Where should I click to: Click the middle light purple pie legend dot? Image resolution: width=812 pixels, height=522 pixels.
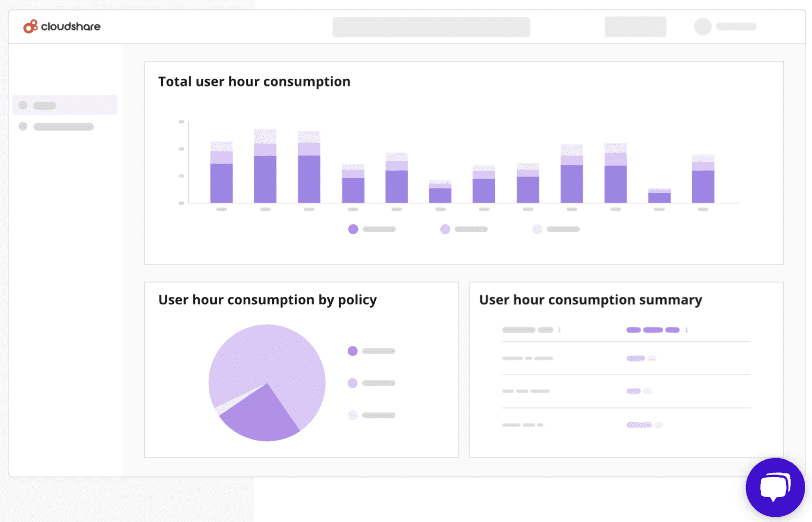[x=353, y=383]
